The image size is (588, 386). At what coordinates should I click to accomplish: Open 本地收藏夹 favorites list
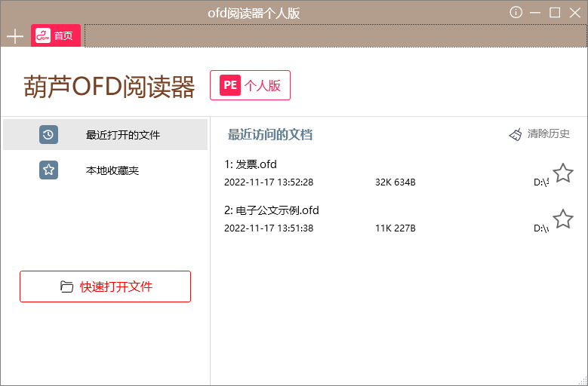[112, 170]
